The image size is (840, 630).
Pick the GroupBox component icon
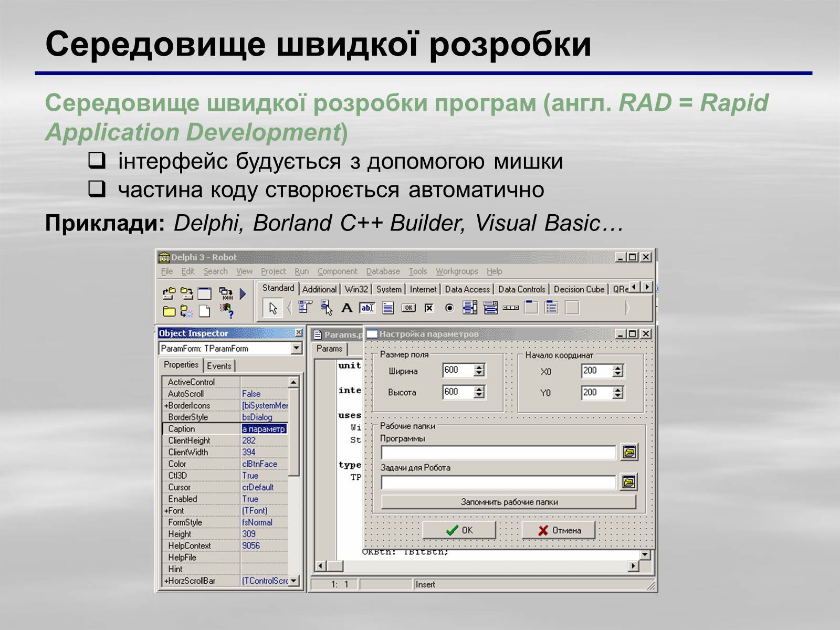[x=531, y=308]
